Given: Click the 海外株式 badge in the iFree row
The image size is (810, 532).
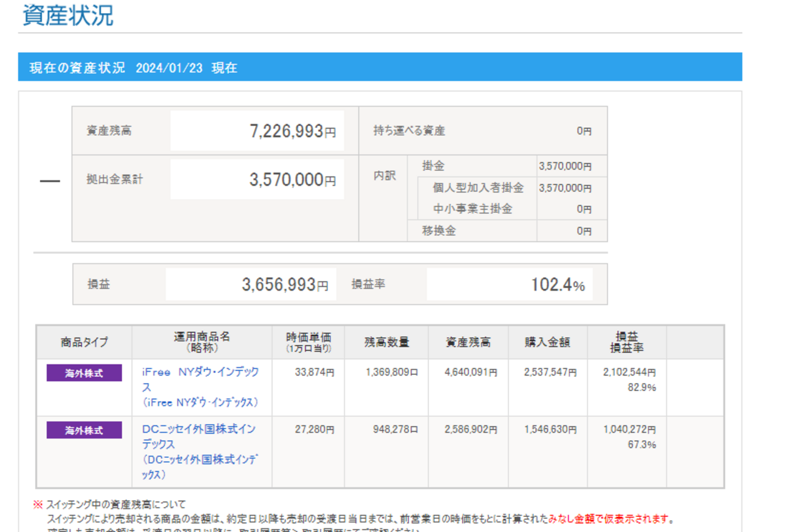Looking at the screenshot, I should coord(84,374).
